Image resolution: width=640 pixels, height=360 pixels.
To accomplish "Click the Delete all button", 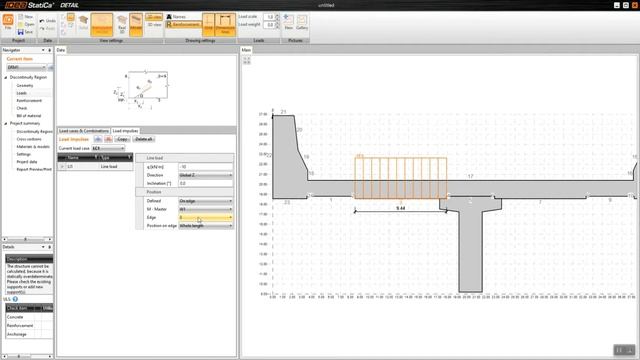I will coord(143,139).
